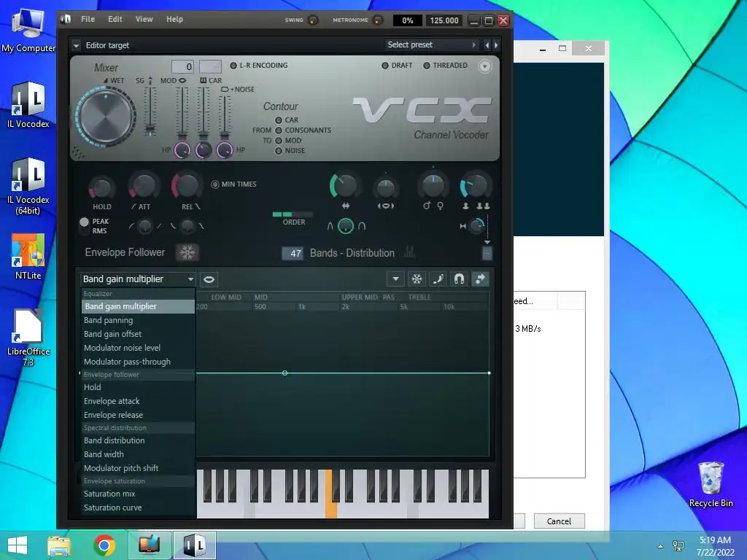Viewport: 747px width, 560px height.
Task: Click the lips icon beside the band dropdown
Action: point(209,279)
